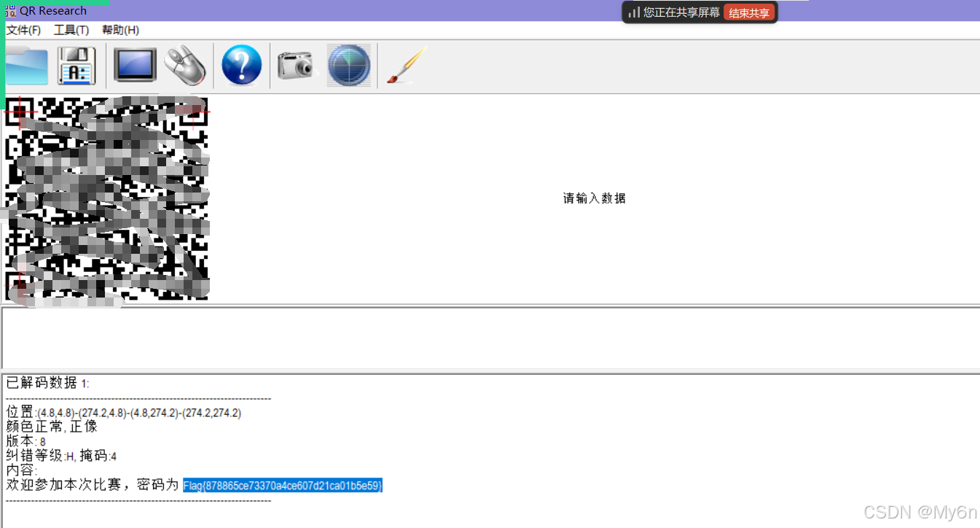Click the 内容: label
This screenshot has height=528, width=980.
pos(21,470)
